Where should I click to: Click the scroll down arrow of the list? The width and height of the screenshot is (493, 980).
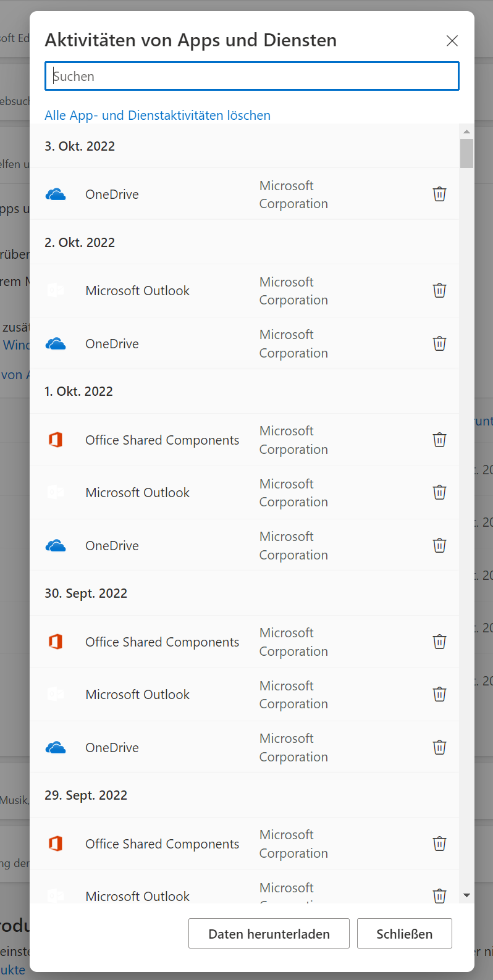point(467,895)
